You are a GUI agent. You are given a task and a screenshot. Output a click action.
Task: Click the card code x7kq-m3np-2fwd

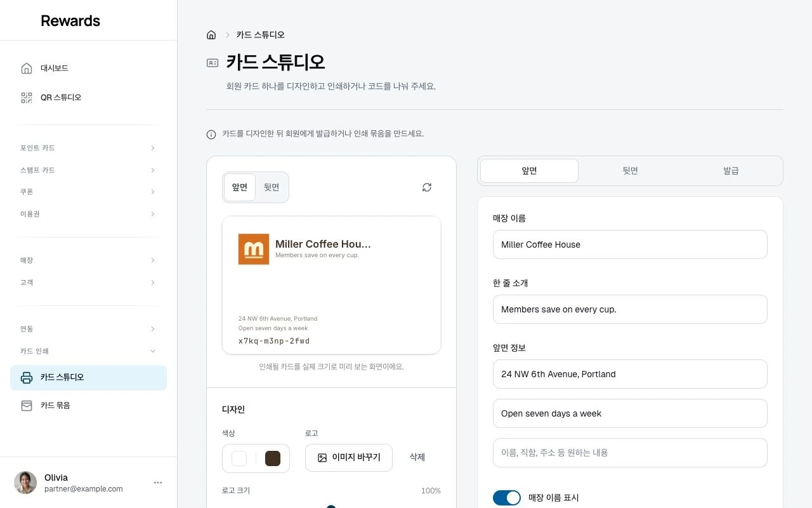(x=274, y=341)
